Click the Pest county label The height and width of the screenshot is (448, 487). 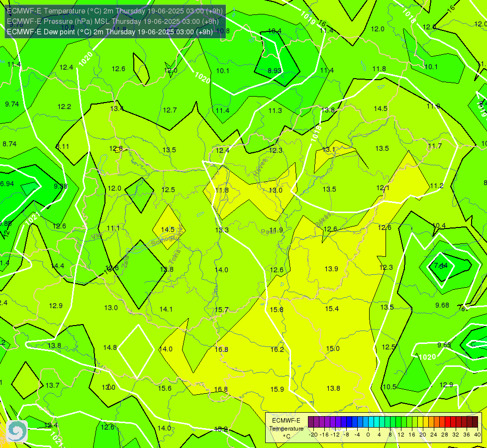[x=267, y=231]
